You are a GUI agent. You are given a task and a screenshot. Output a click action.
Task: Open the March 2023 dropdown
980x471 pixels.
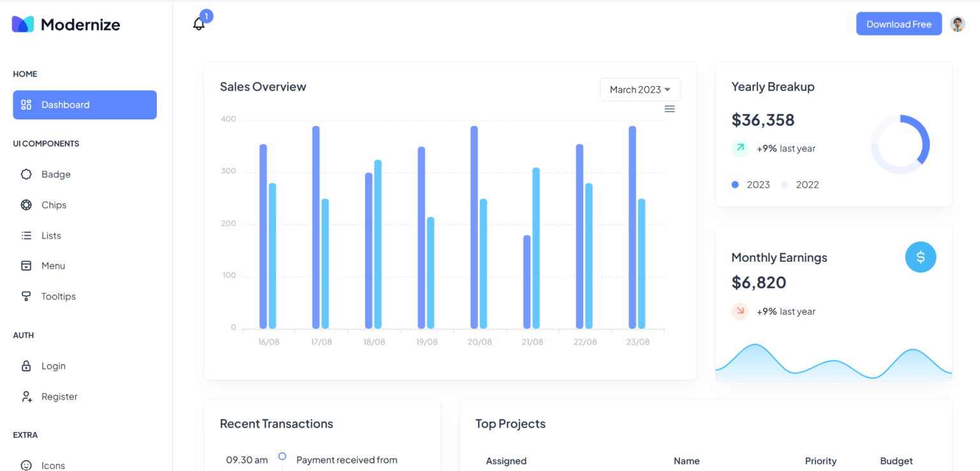tap(639, 89)
